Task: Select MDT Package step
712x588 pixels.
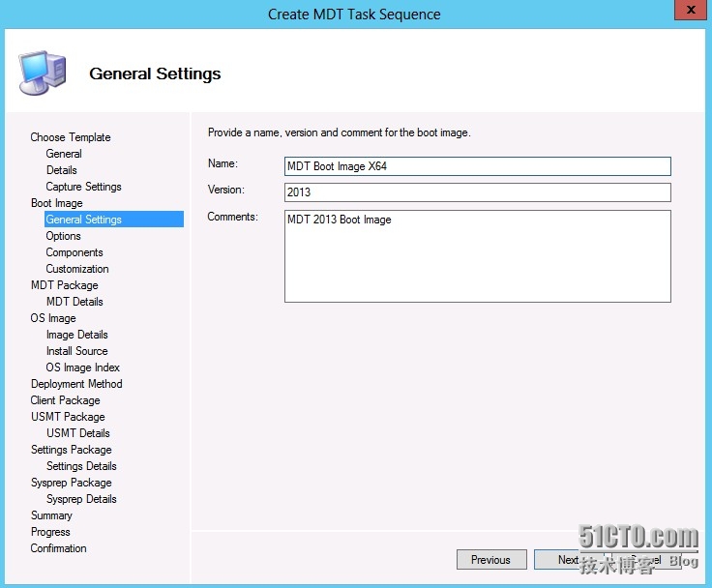Action: (x=65, y=285)
